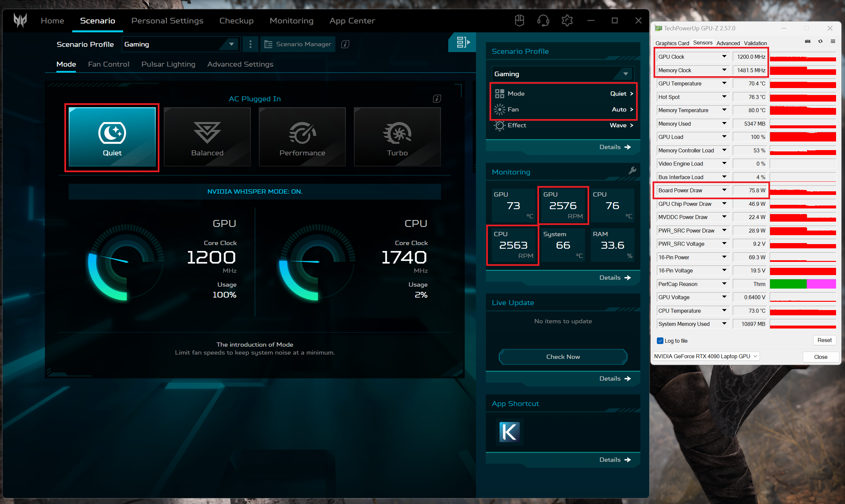Open the user manual book icon
Image resolution: width=845 pixels, height=504 pixels.
(519, 20)
